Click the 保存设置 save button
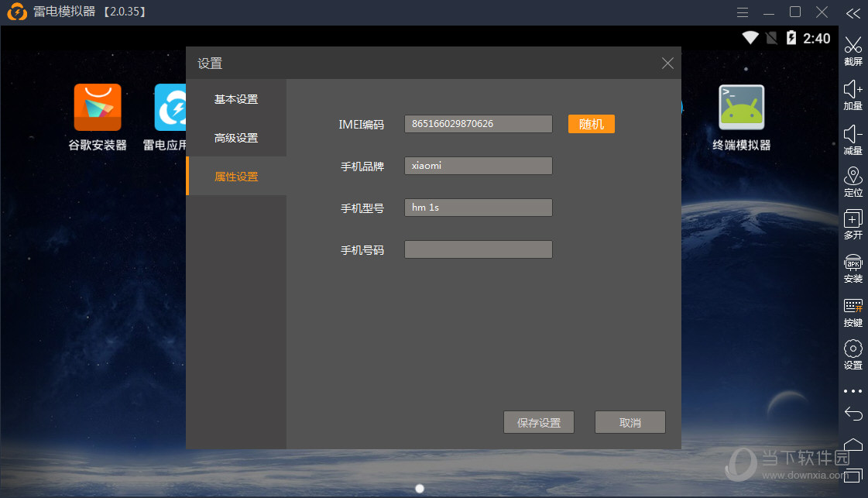This screenshot has width=868, height=498. coord(538,423)
